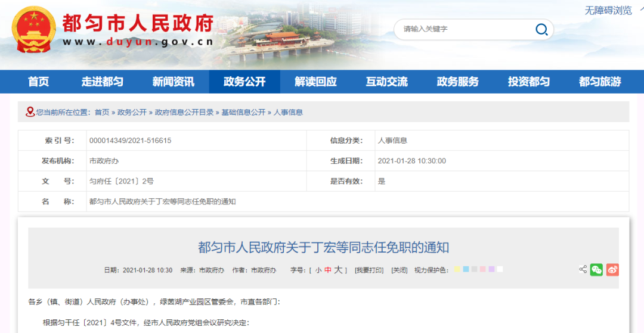Screen dimensions: 644x333
Task: Click the 来源:市政府办 source text
Action: 202,270
